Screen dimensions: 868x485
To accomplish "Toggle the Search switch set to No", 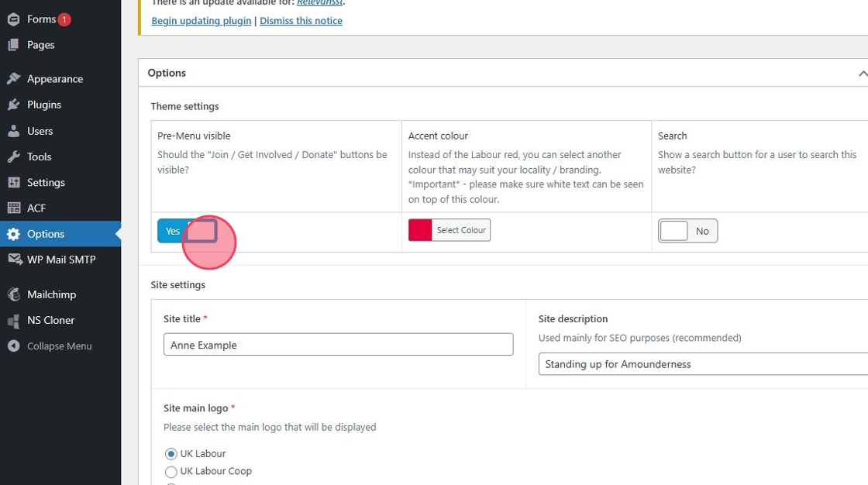I will click(x=687, y=231).
